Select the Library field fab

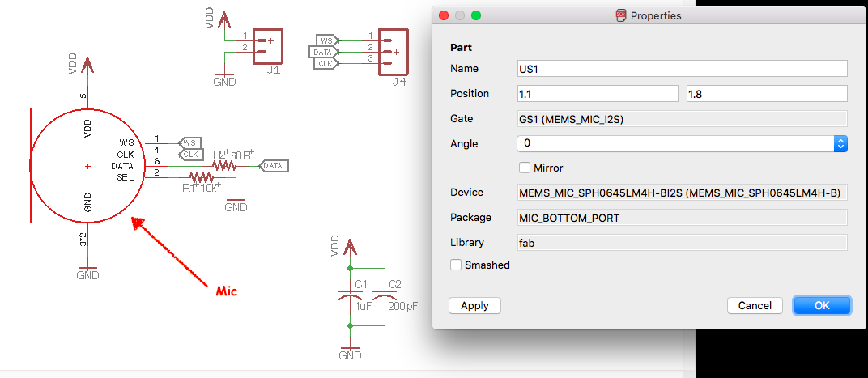point(682,242)
